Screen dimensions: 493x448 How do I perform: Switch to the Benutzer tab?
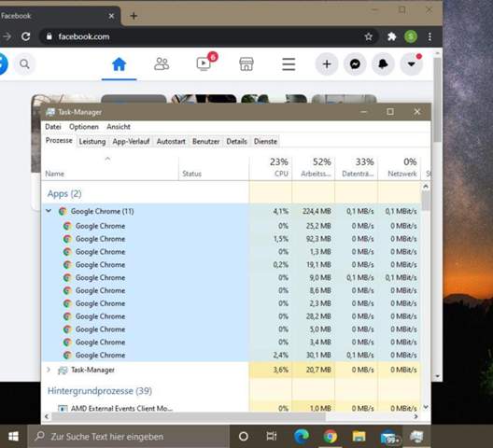click(206, 142)
